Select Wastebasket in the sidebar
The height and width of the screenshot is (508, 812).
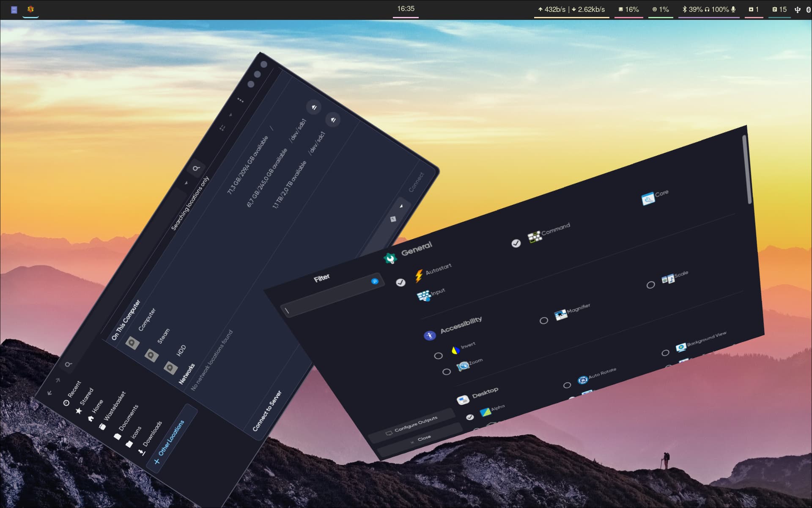pos(112,411)
